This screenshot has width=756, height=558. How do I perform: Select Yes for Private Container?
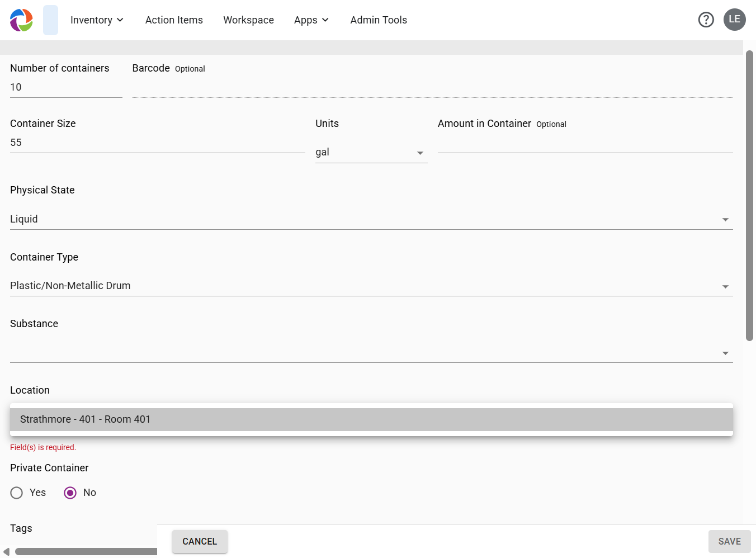click(x=17, y=493)
